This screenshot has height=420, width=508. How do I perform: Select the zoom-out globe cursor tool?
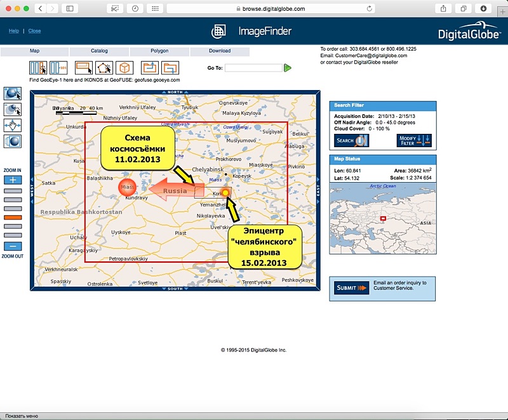coord(13,109)
